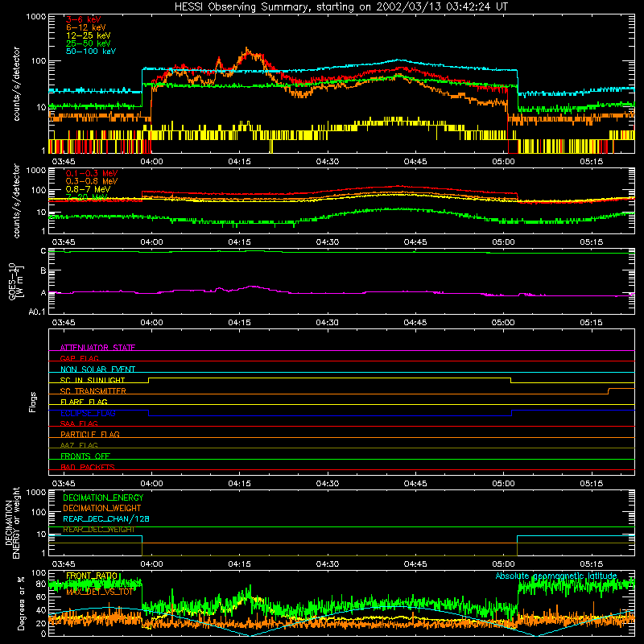Screen dimensions: 644x644
Task: Click the blue ECLIPSE_FLAG label
Action: point(88,413)
